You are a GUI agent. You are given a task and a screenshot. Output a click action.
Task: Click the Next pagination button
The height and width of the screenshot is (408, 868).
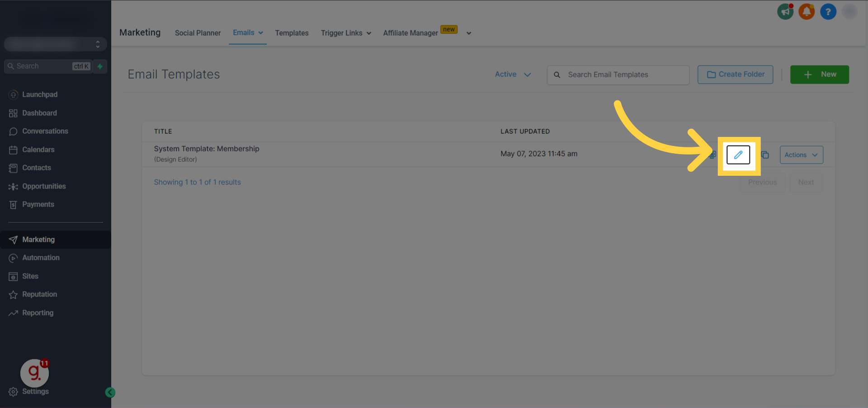[806, 182]
